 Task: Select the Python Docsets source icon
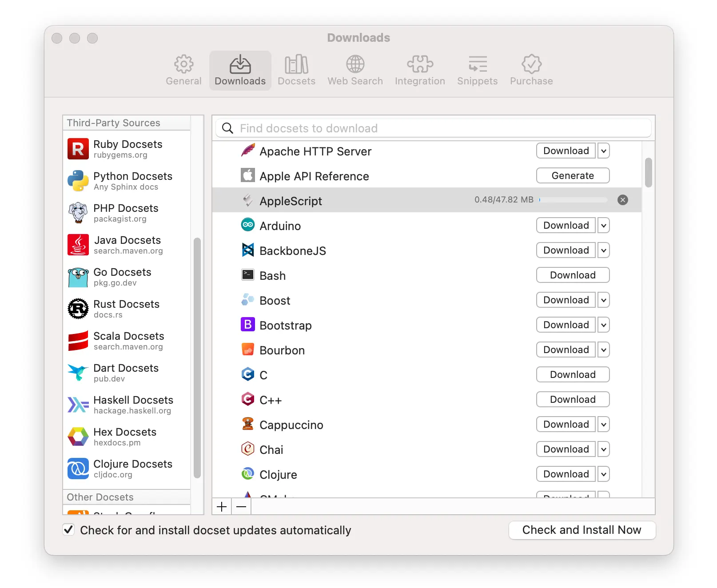[x=78, y=181]
